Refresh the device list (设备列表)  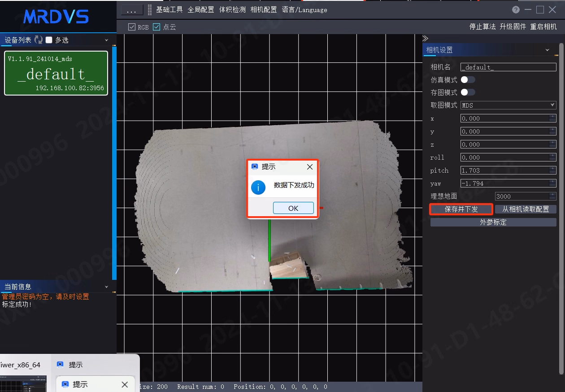click(38, 40)
